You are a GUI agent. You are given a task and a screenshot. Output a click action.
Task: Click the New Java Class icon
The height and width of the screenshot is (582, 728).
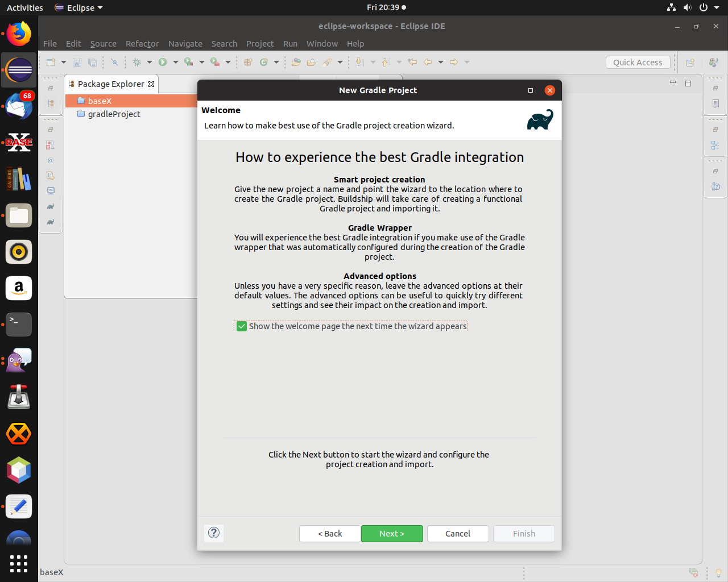(x=264, y=62)
